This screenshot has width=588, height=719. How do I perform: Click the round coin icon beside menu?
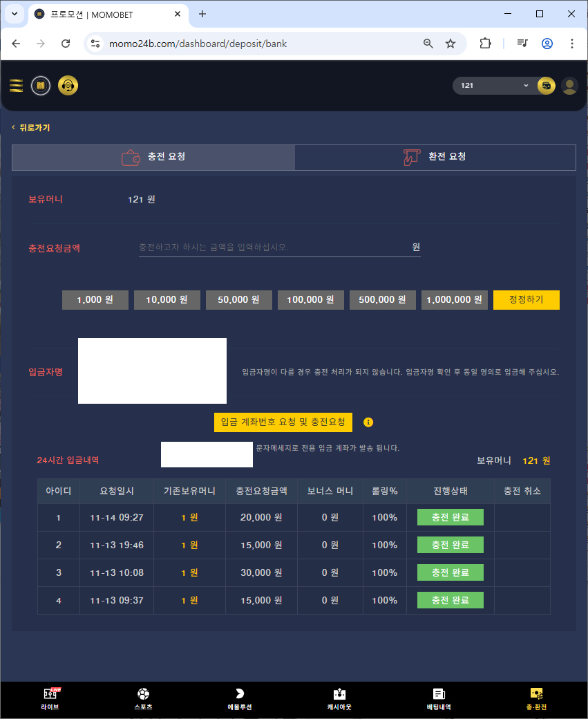pyautogui.click(x=41, y=86)
